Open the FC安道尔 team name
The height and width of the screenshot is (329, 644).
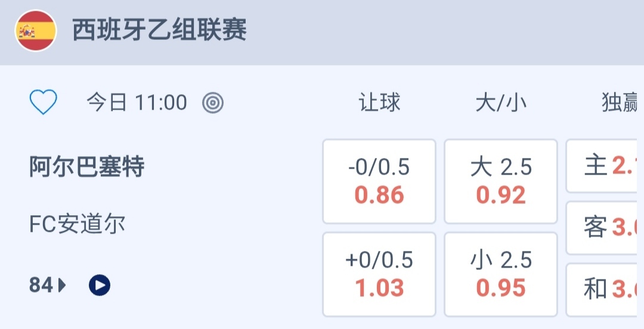coord(78,224)
